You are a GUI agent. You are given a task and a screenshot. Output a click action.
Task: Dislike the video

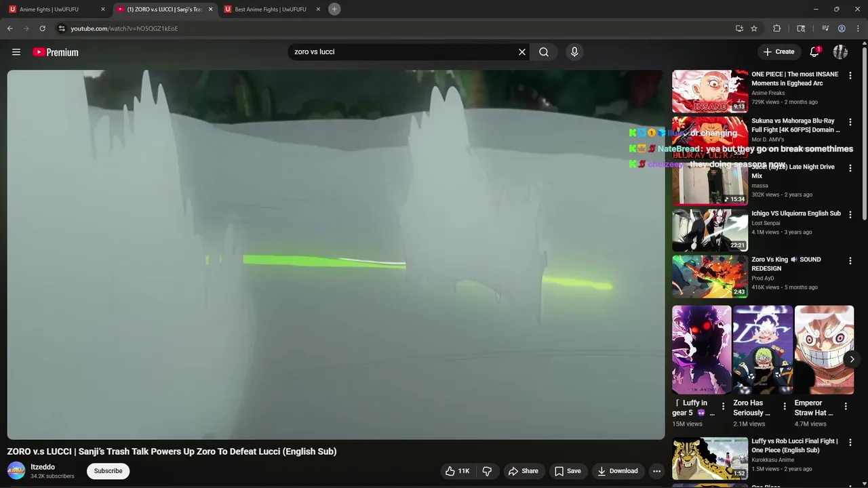[487, 471]
